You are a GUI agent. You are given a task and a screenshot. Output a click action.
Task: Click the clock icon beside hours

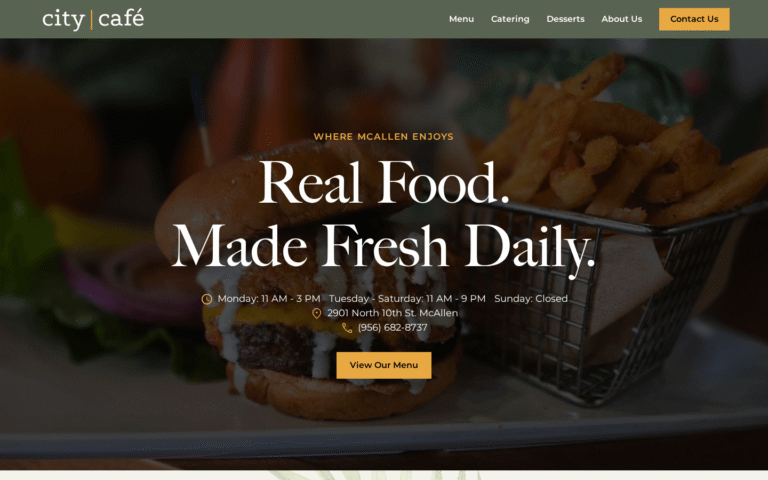coord(207,299)
